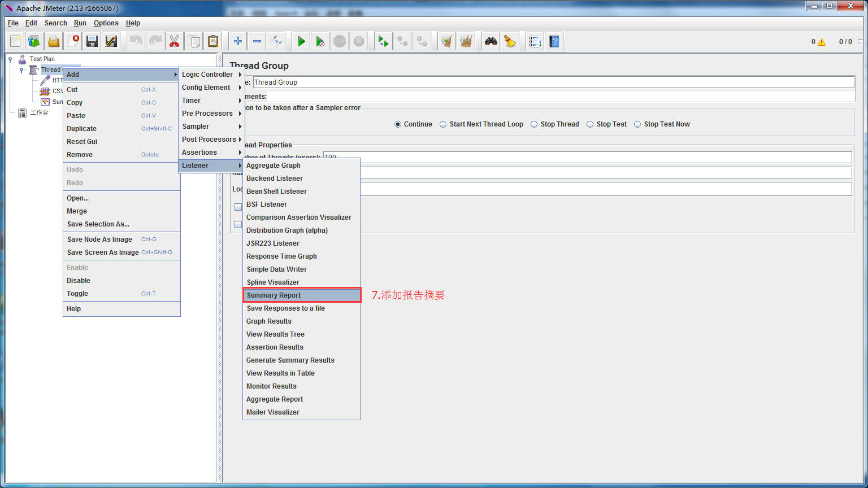The image size is (868, 488).
Task: Expand the Pre Processors submenu
Action: pyautogui.click(x=211, y=114)
